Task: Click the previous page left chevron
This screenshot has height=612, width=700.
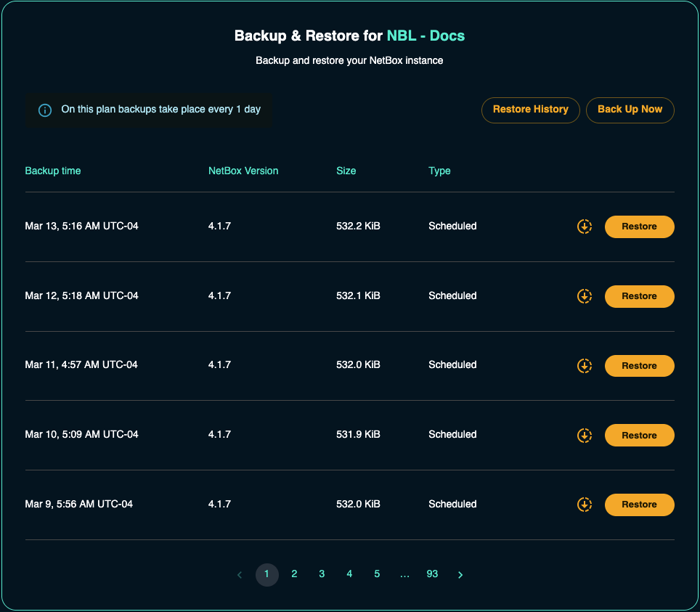Action: [240, 575]
